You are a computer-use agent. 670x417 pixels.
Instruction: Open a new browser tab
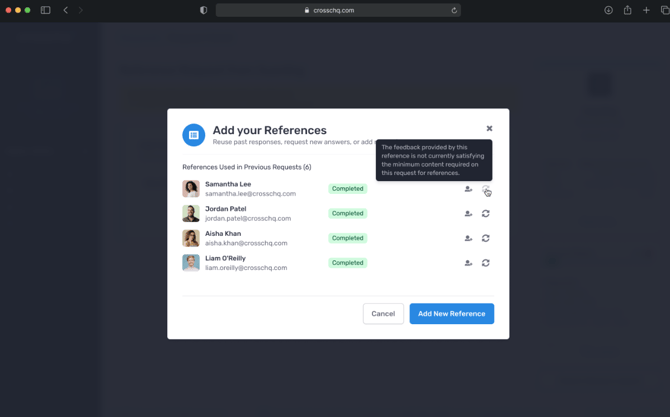646,10
